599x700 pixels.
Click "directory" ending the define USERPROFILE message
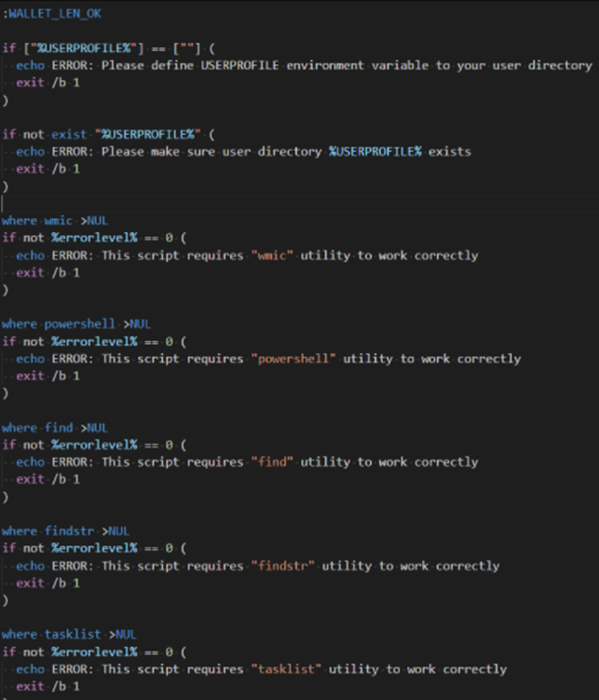560,65
